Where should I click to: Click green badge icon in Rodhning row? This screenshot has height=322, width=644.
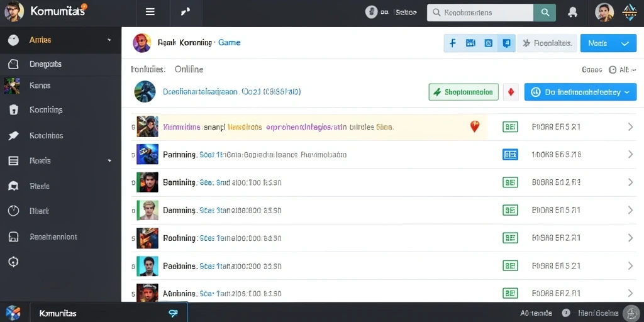pos(510,237)
